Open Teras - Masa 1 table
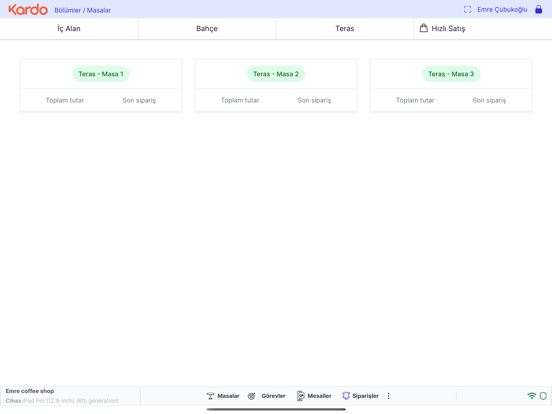The image size is (552, 414). 101,85
